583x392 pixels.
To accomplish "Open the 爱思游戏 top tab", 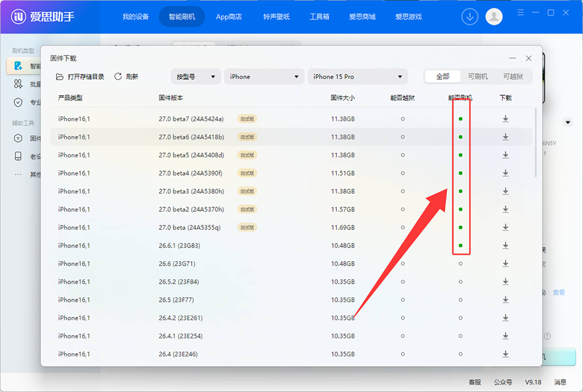I will pos(408,17).
